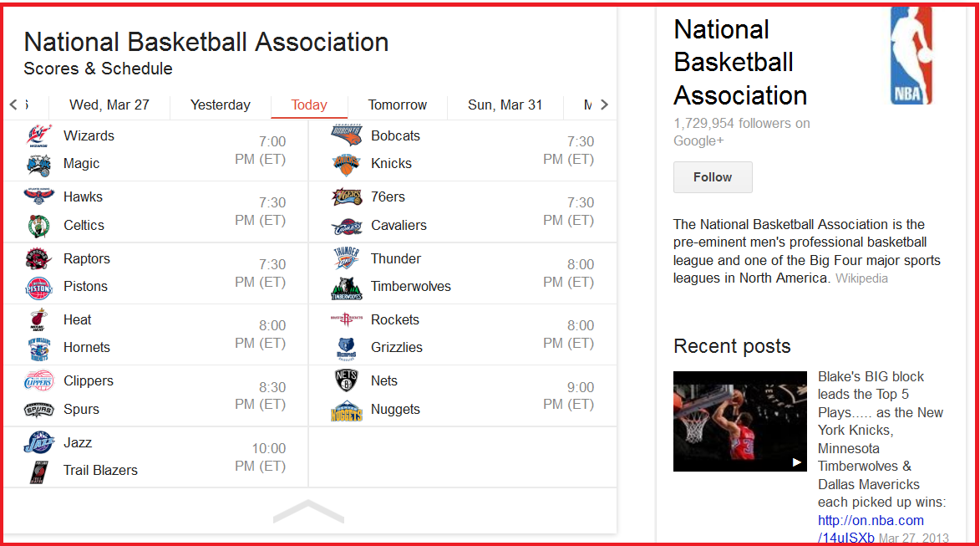Click the Nuggets team logo
Image resolution: width=980 pixels, height=546 pixels.
[346, 411]
